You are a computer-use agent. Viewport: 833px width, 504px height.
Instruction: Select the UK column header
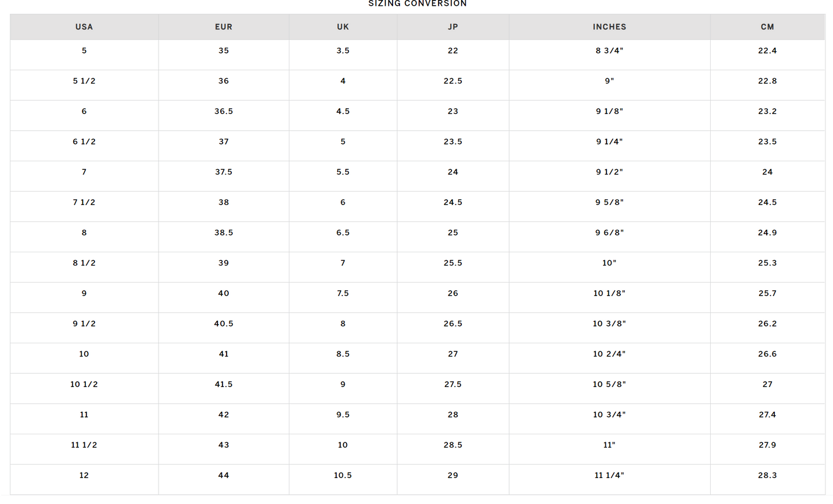pos(343,27)
